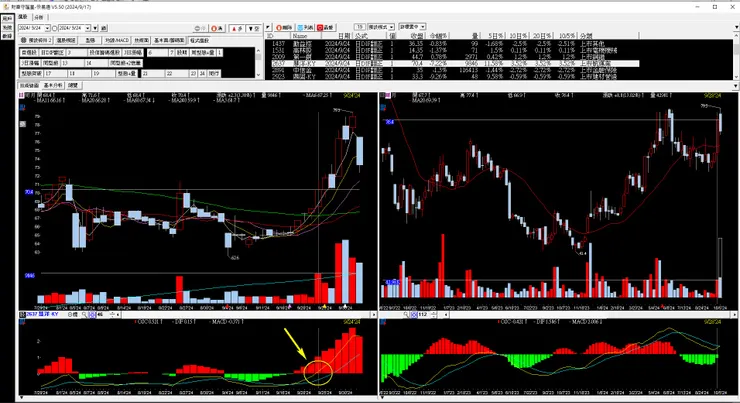Viewport: 740px width, 403px height.
Task: Select the tab left of 基本分析
Action: 29,85
